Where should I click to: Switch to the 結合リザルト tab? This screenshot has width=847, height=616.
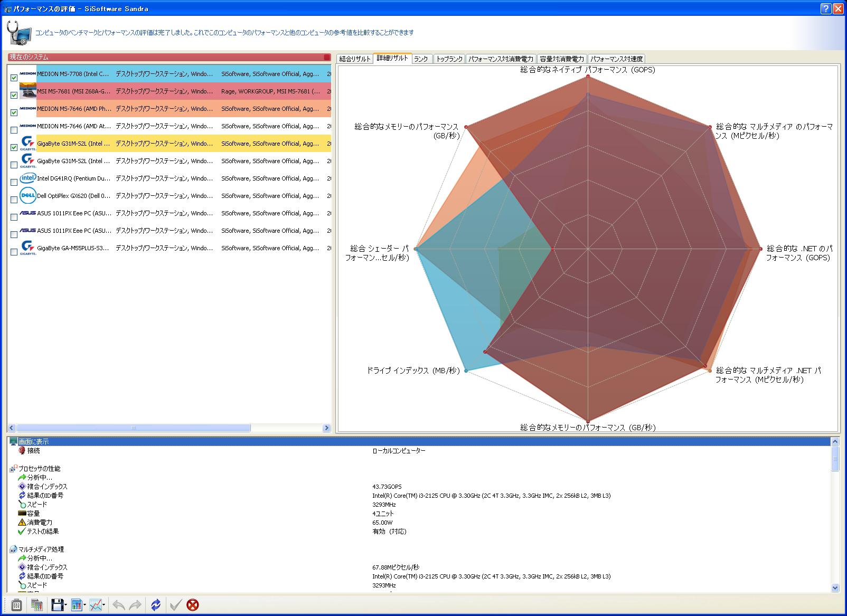355,59
